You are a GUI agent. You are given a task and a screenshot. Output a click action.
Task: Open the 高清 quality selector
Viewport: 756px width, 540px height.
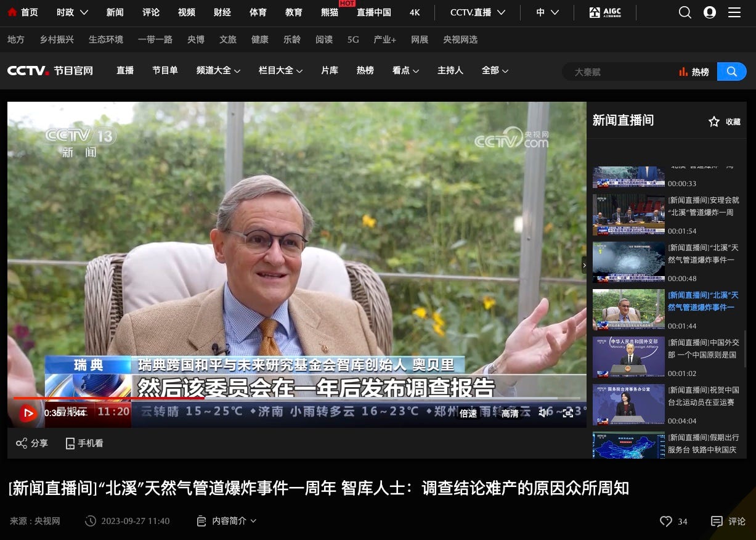(x=510, y=414)
